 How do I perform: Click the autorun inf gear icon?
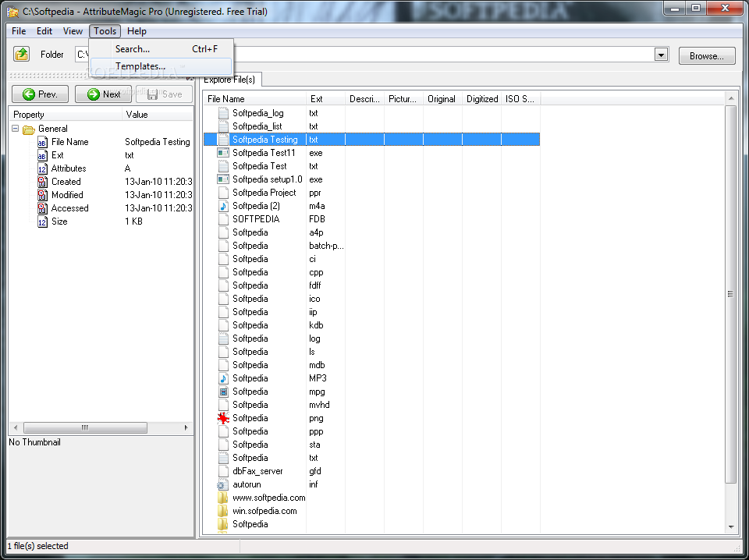click(x=222, y=485)
